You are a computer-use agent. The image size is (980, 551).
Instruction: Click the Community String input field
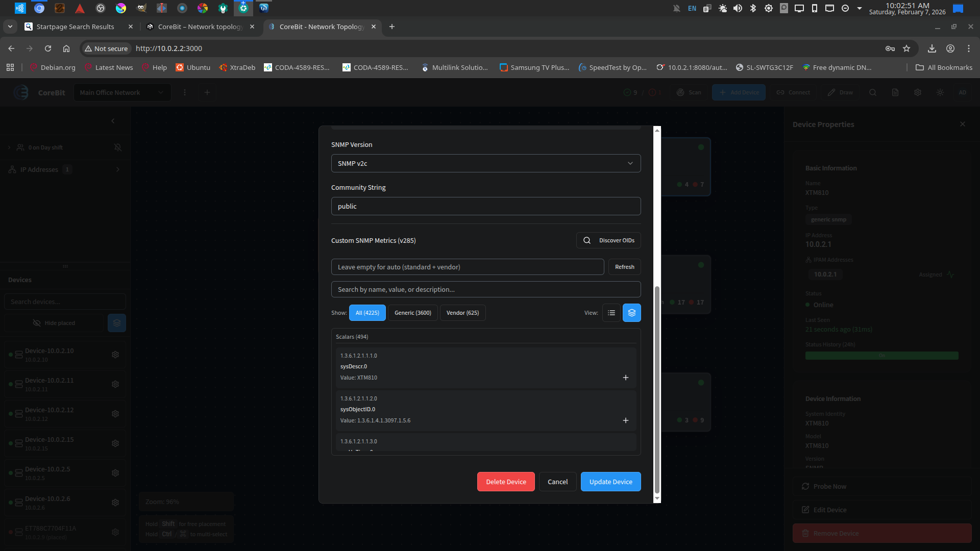485,206
